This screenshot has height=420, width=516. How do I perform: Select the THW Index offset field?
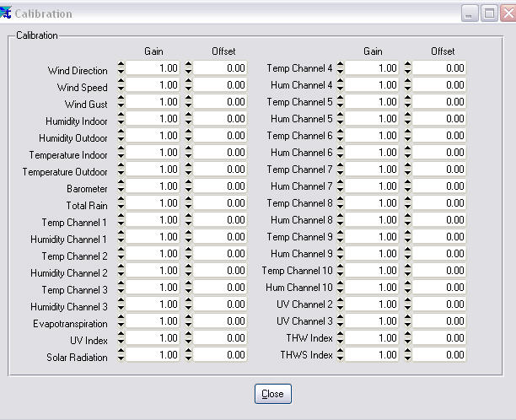coord(439,338)
